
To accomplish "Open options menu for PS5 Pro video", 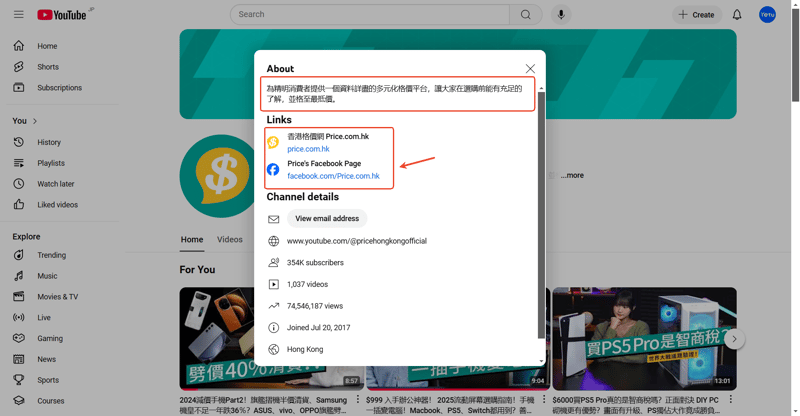I will click(731, 399).
